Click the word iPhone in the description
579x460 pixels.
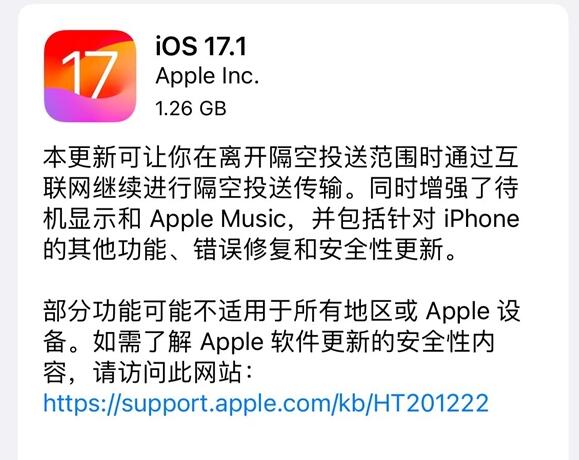pyautogui.click(x=482, y=219)
